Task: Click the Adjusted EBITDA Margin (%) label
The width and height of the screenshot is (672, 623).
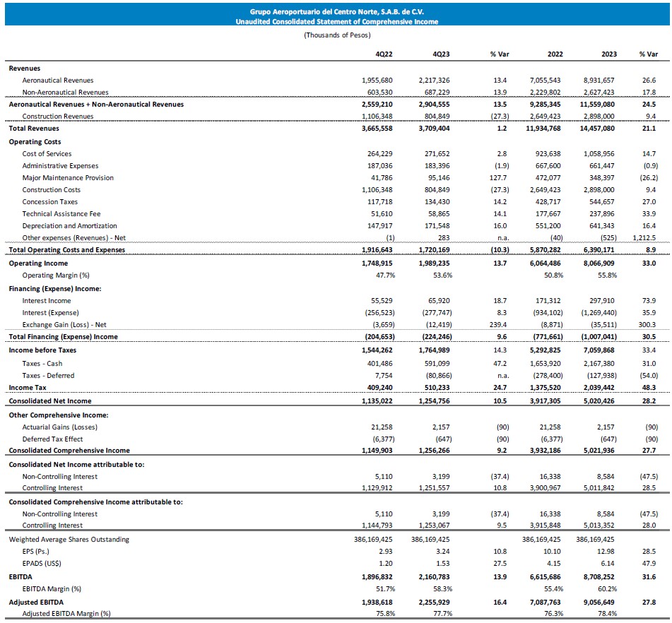Action: click(66, 614)
